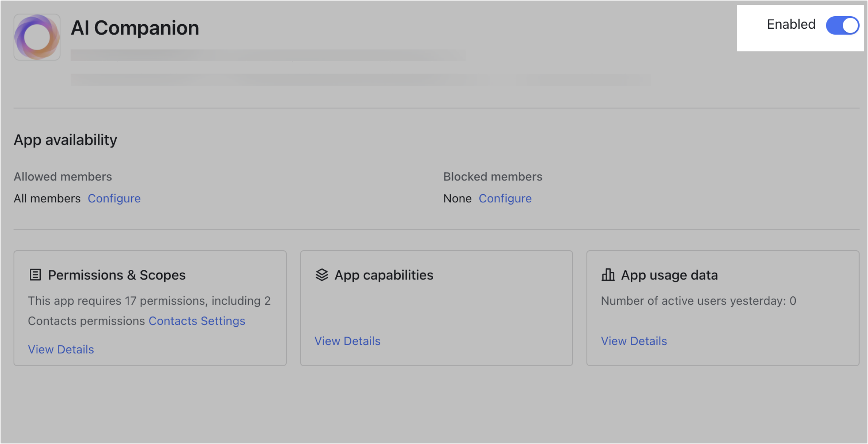
Task: Click the AI Companion title
Action: point(135,28)
